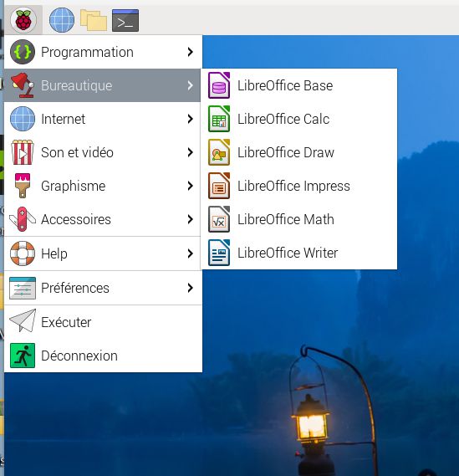
Task: Click the Exécuter paper plane icon
Action: coord(23,321)
